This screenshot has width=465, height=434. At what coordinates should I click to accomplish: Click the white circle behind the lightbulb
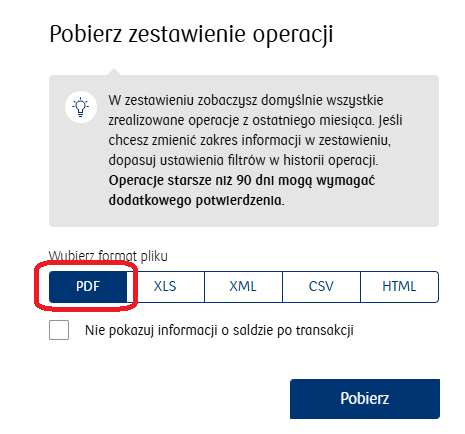point(81,107)
